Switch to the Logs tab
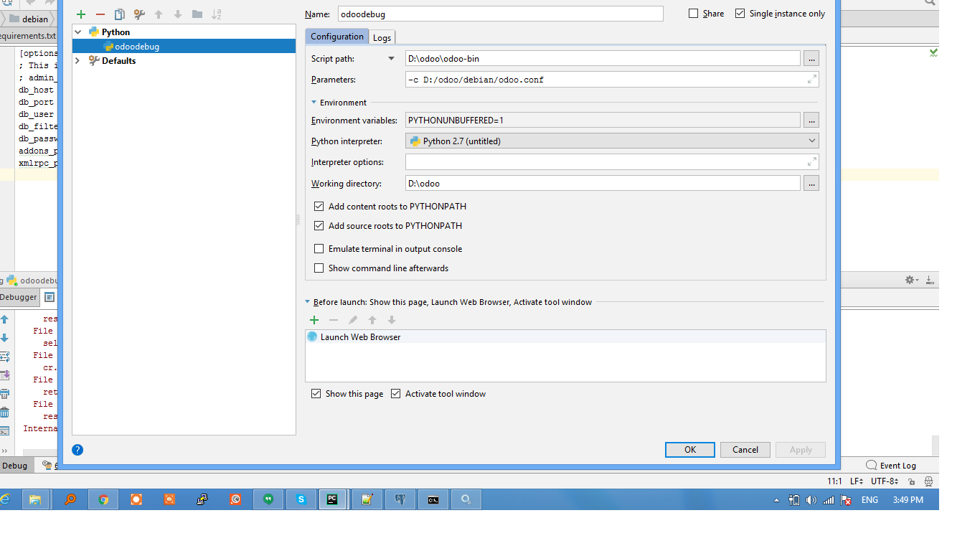Image resolution: width=980 pixels, height=551 pixels. (382, 37)
